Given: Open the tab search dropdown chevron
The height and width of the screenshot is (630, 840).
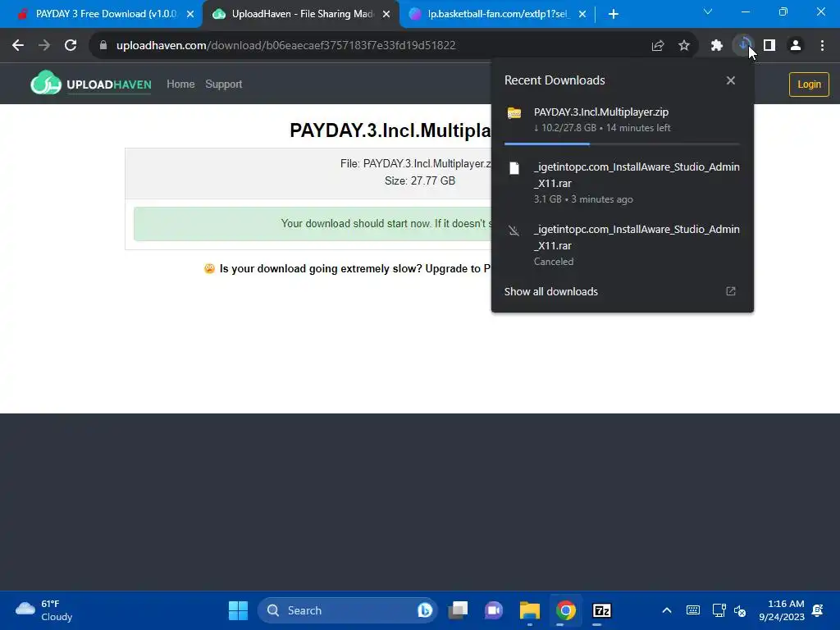Looking at the screenshot, I should tap(708, 11).
